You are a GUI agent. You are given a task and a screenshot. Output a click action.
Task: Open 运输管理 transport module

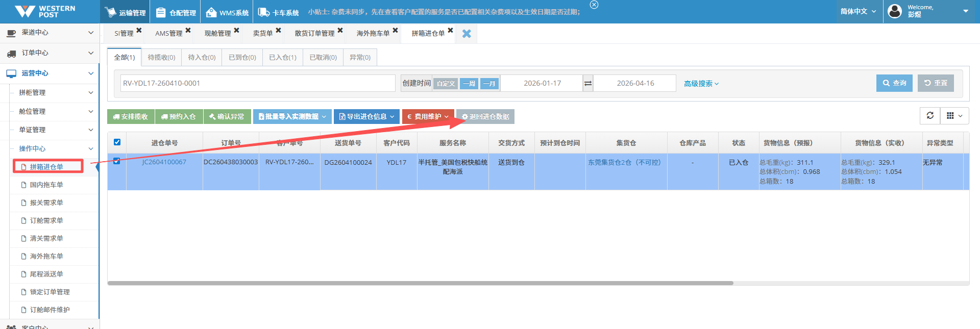125,12
